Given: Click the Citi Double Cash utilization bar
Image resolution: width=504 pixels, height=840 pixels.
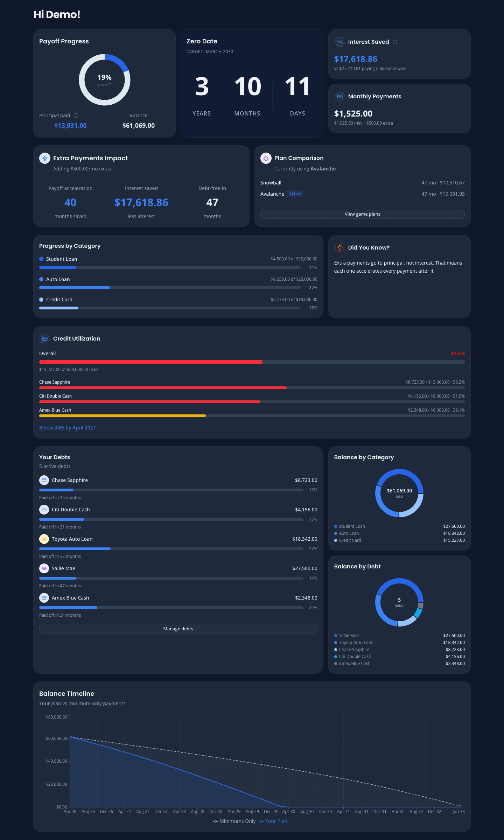Looking at the screenshot, I should (252, 402).
